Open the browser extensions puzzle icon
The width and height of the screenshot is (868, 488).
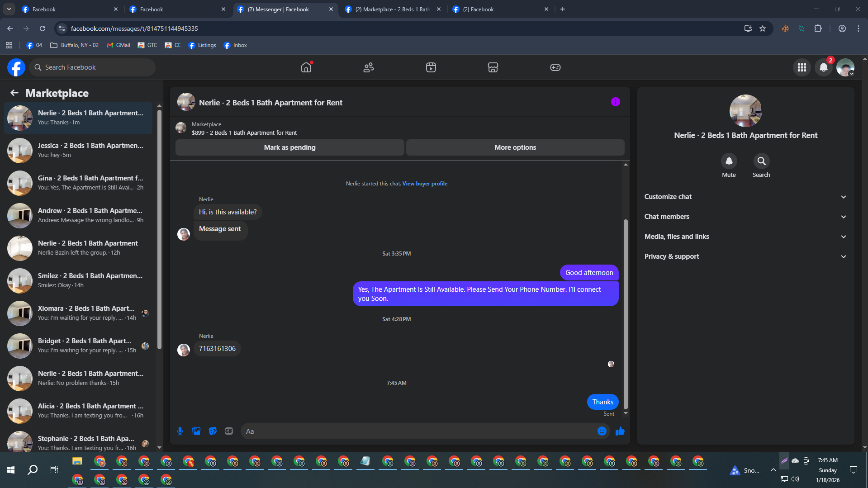point(818,28)
